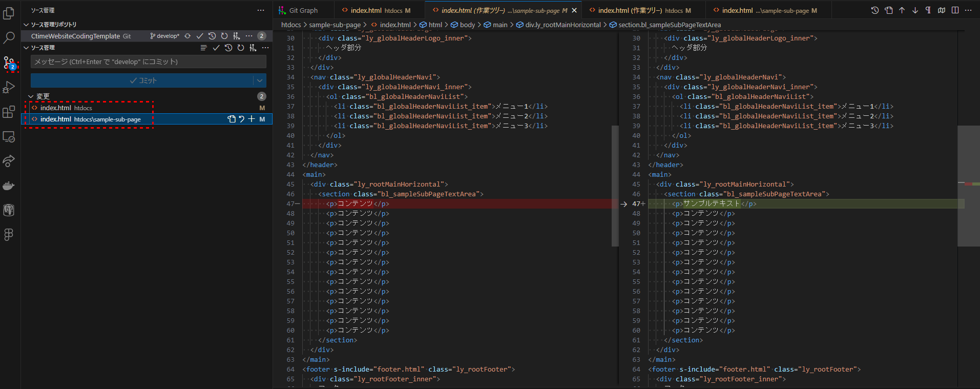Open the Search view in activity bar

click(9, 37)
